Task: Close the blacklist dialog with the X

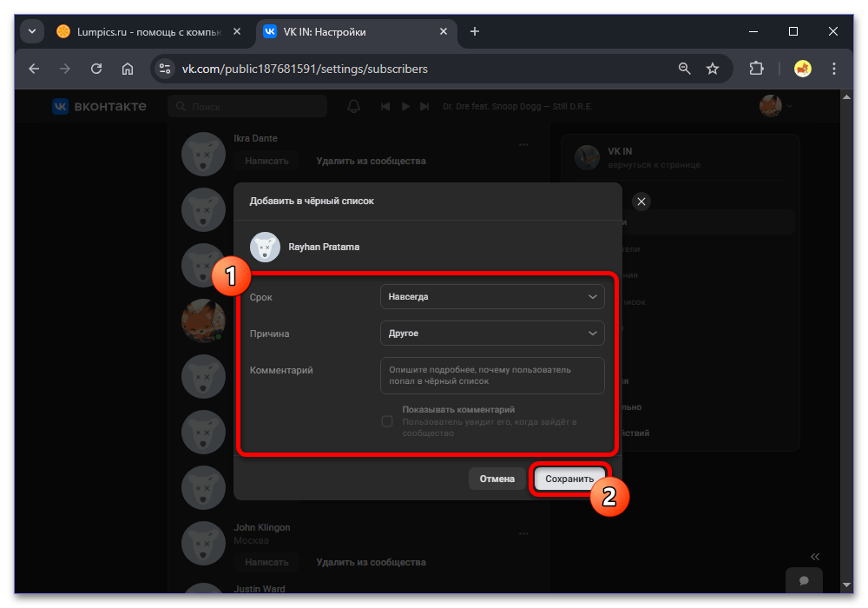Action: coord(641,202)
